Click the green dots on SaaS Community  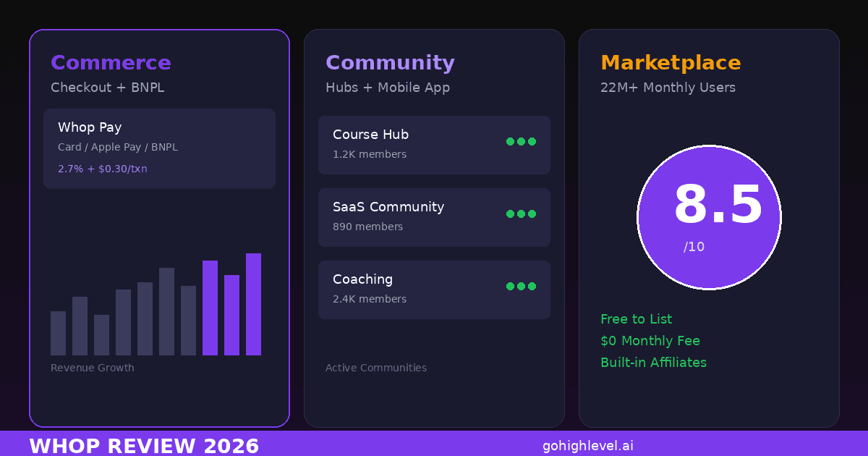(x=521, y=214)
